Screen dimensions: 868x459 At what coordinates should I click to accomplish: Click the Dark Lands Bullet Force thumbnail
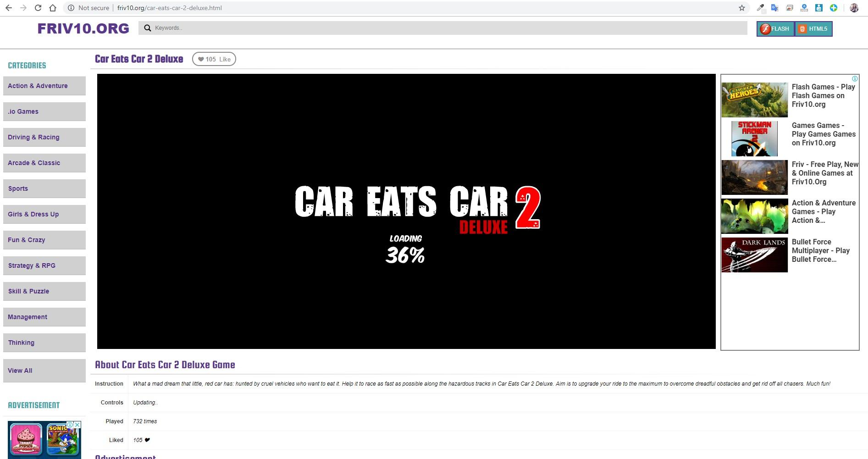(754, 254)
